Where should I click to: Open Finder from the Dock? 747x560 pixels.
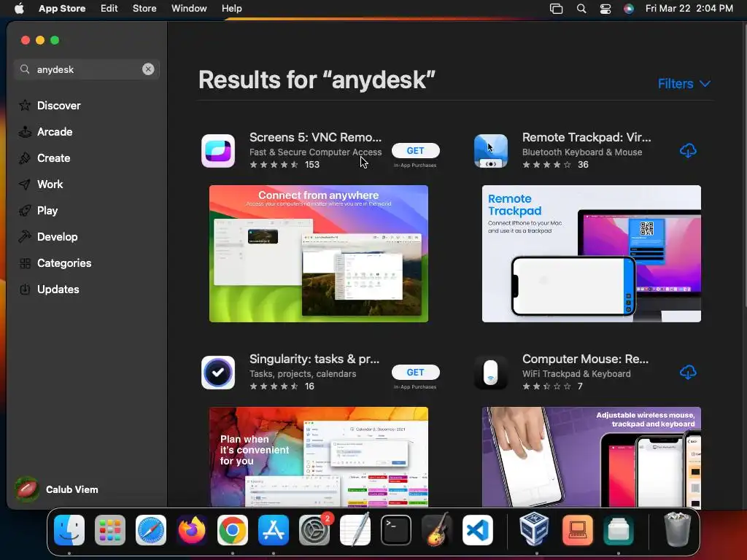[x=69, y=530]
